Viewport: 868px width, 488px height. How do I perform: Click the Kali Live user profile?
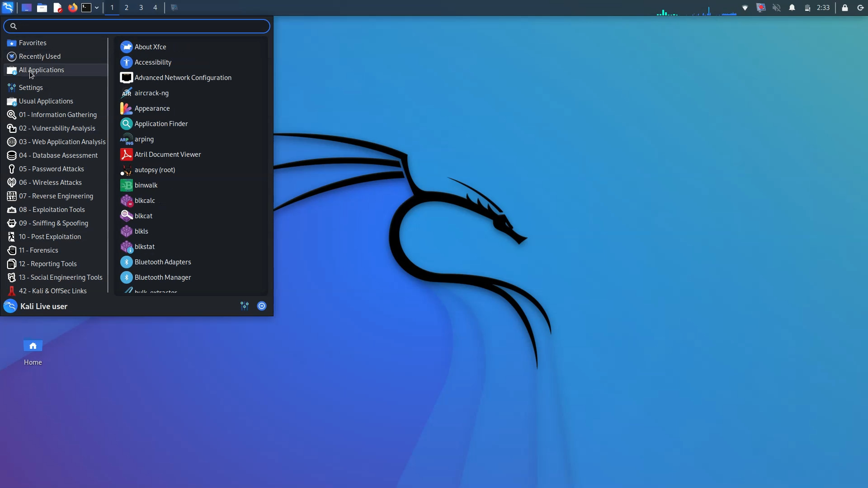(x=35, y=306)
